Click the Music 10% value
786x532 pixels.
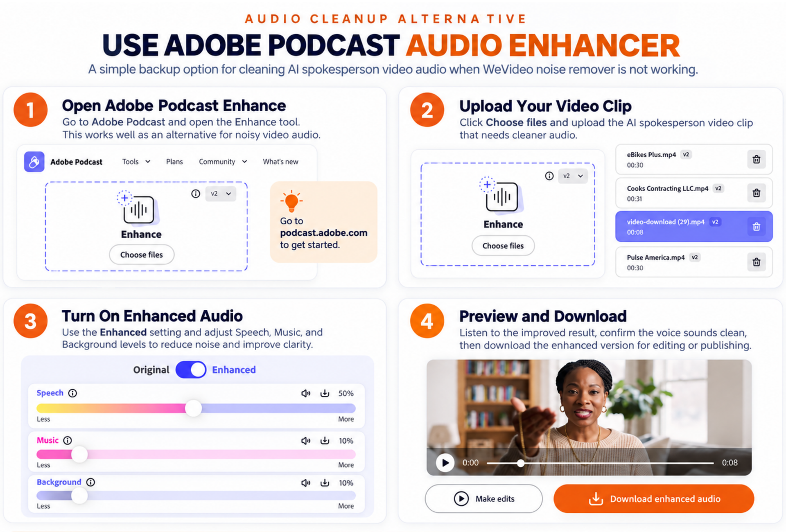346,441
